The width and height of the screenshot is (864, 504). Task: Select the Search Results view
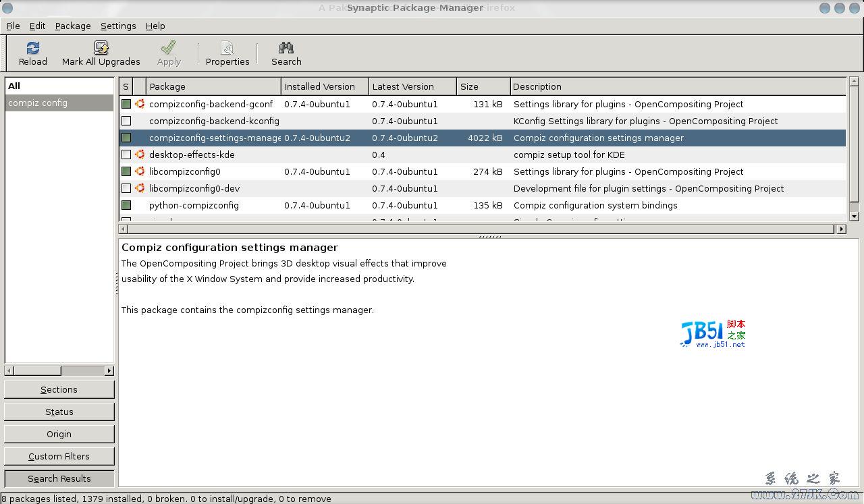pyautogui.click(x=59, y=478)
